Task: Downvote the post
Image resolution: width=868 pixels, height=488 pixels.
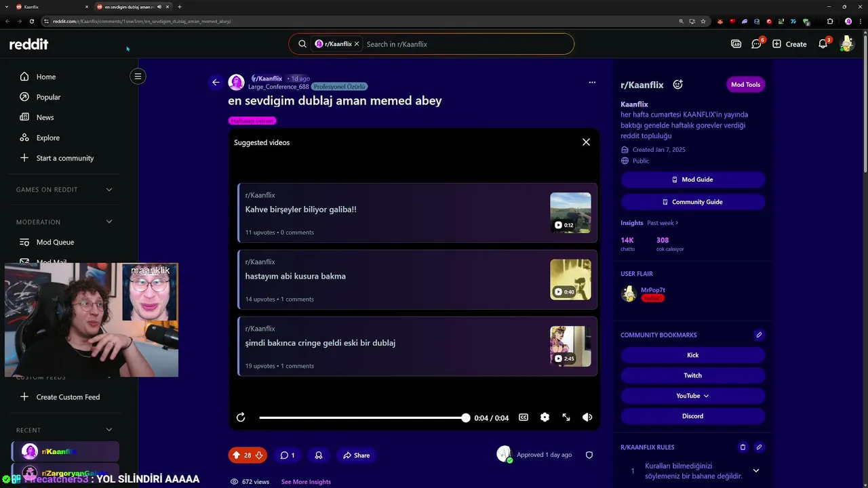Action: [258, 455]
